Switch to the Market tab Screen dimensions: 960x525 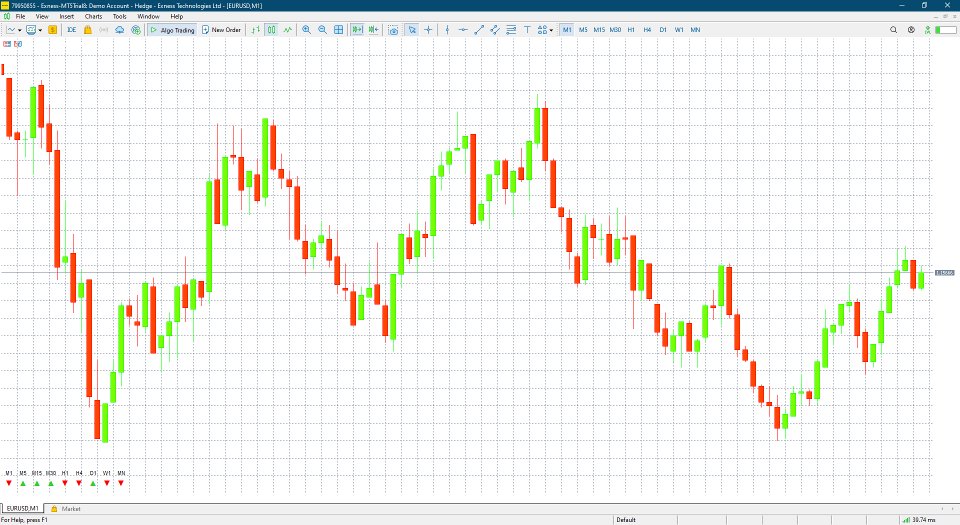point(66,508)
